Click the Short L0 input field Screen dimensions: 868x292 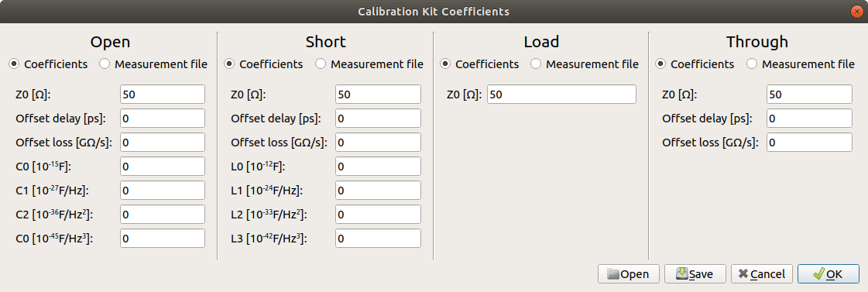pyautogui.click(x=378, y=167)
